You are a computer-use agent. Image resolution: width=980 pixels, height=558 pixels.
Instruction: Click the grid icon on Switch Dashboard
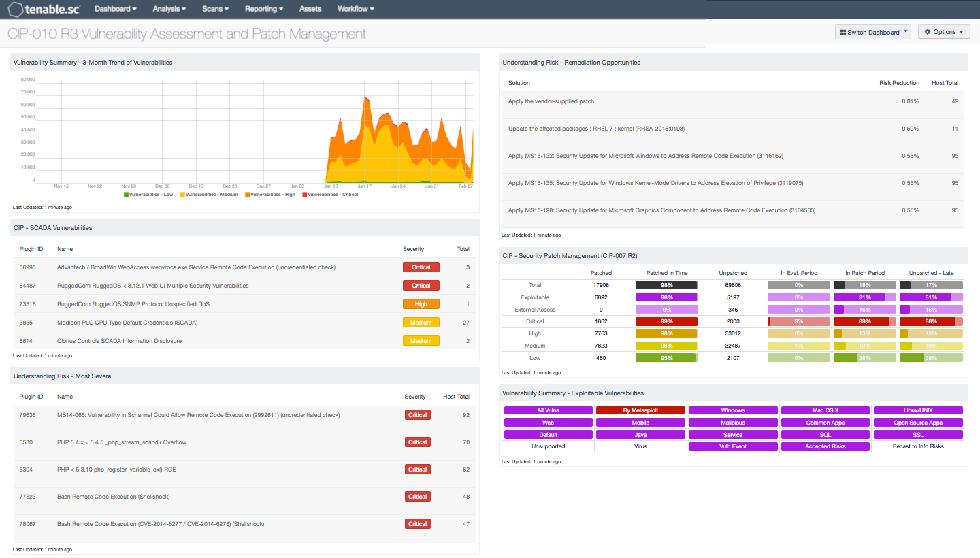coord(843,32)
